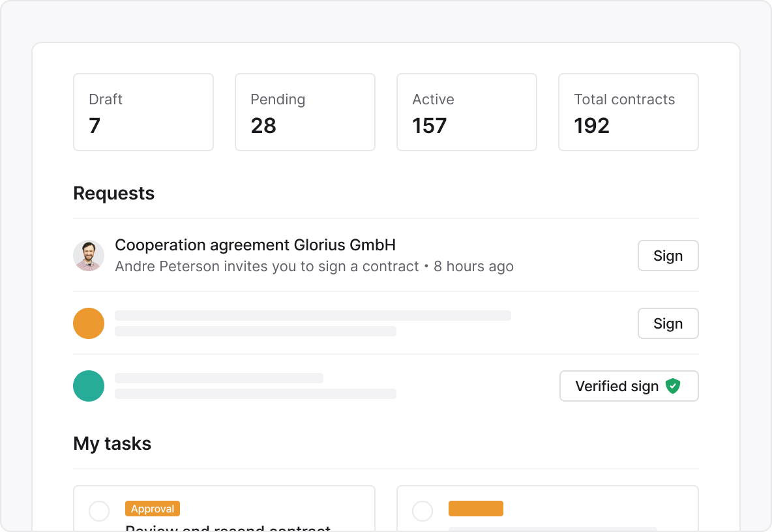Click the blank orange tag in second task
The height and width of the screenshot is (532, 772).
pyautogui.click(x=476, y=509)
